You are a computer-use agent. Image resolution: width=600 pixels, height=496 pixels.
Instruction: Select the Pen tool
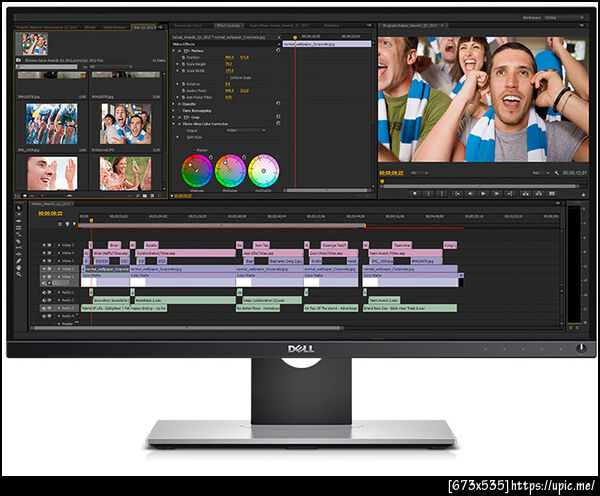pyautogui.click(x=18, y=261)
